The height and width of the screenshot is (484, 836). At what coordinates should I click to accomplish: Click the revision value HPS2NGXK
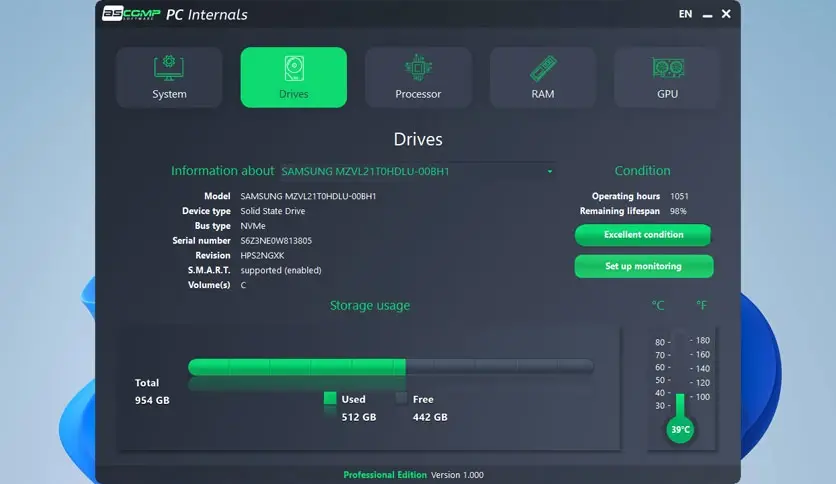point(262,256)
